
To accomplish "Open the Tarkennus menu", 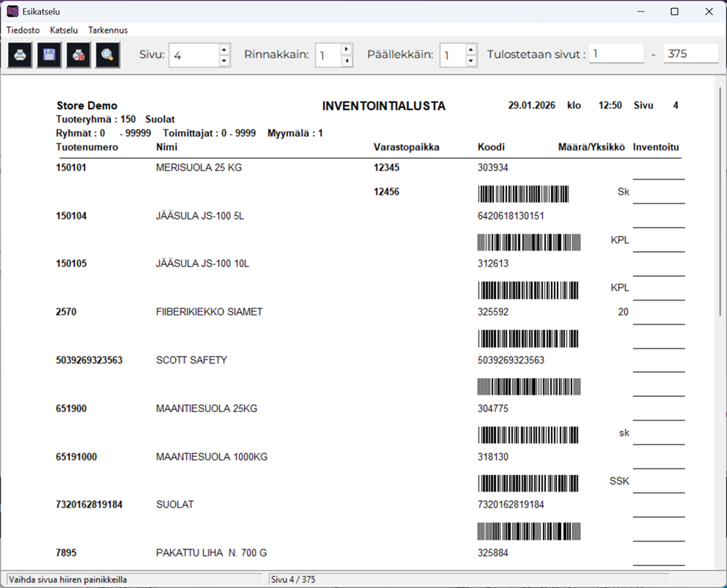I will click(x=108, y=30).
